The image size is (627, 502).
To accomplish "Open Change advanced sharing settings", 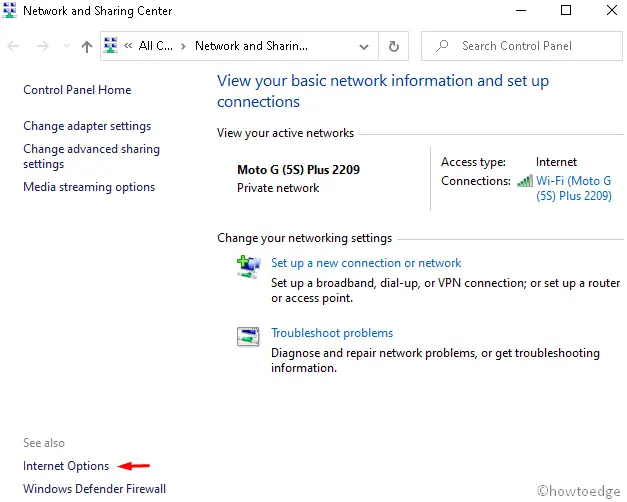I will click(x=92, y=156).
